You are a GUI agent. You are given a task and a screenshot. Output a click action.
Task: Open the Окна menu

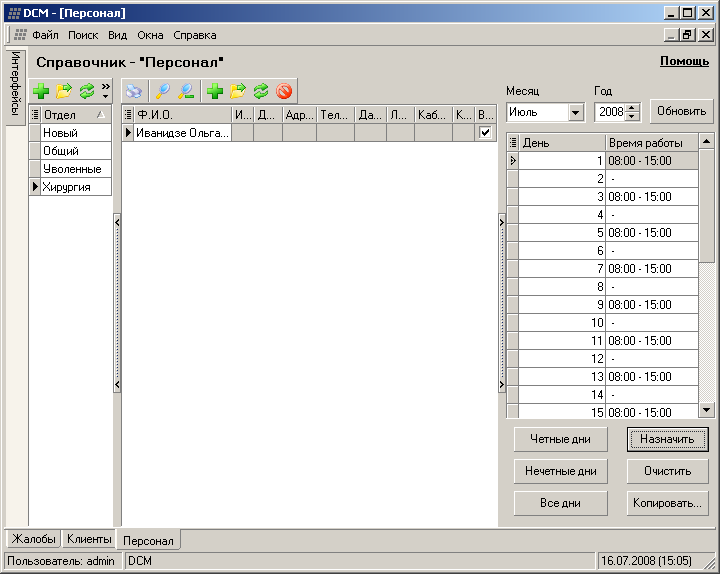click(150, 35)
